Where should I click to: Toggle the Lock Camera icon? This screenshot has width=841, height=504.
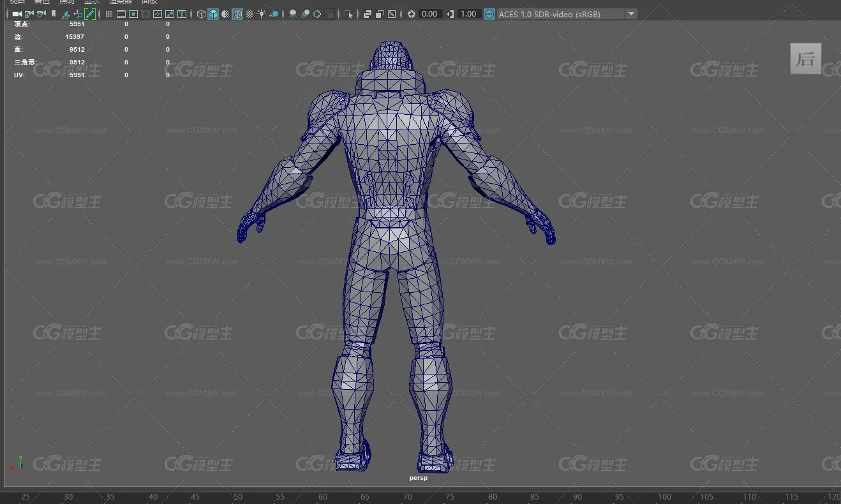click(x=29, y=14)
